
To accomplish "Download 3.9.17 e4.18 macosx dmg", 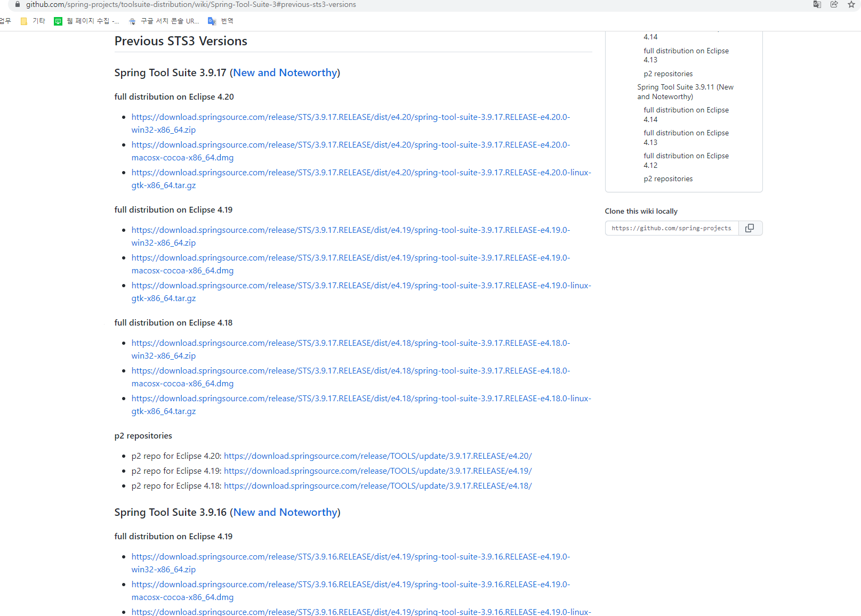I will coord(351,377).
